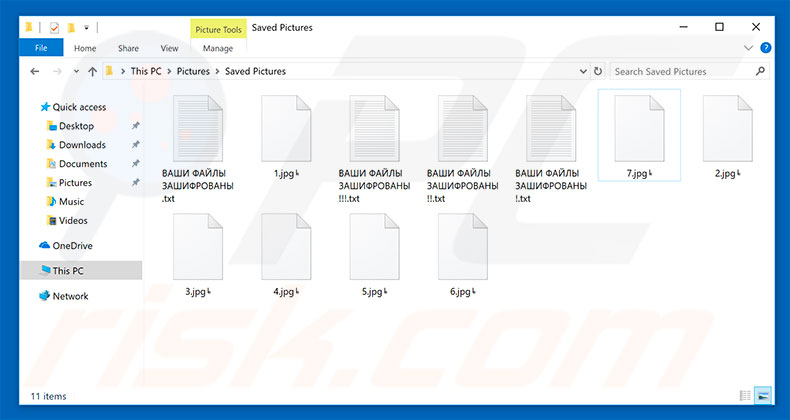Go up one folder level
This screenshot has width=790, height=420.
[92, 72]
